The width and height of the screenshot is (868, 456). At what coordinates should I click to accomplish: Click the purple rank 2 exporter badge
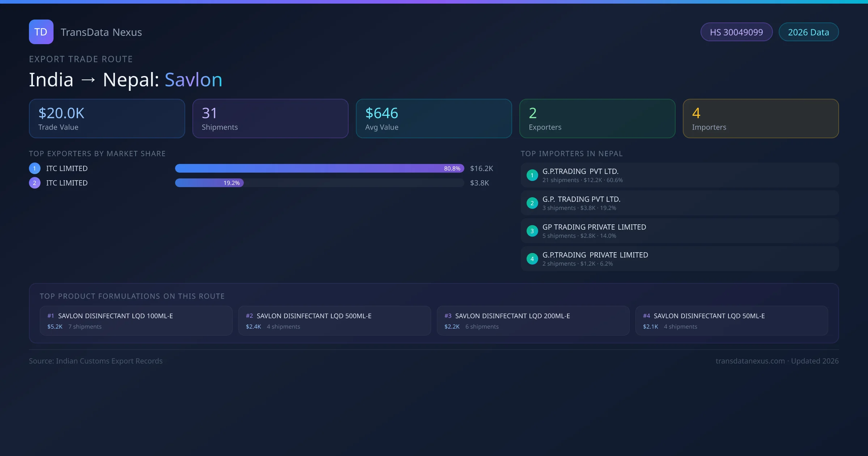click(35, 183)
